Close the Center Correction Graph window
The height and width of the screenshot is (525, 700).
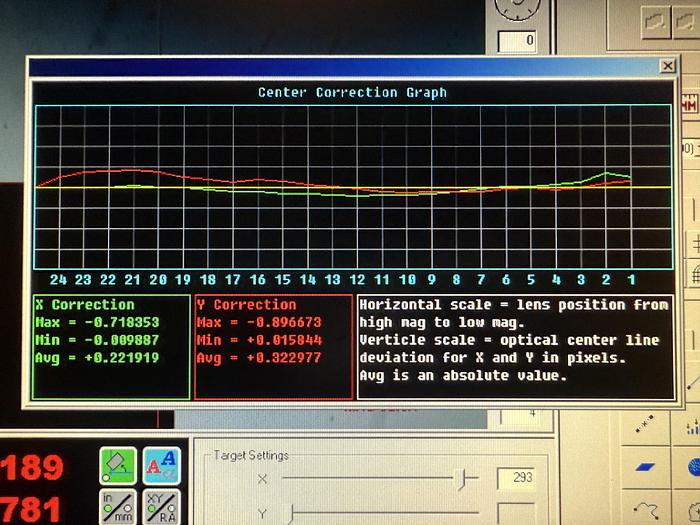[667, 66]
